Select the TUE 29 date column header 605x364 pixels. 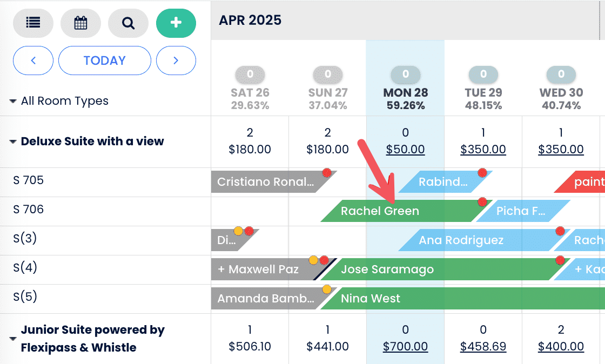(x=483, y=92)
